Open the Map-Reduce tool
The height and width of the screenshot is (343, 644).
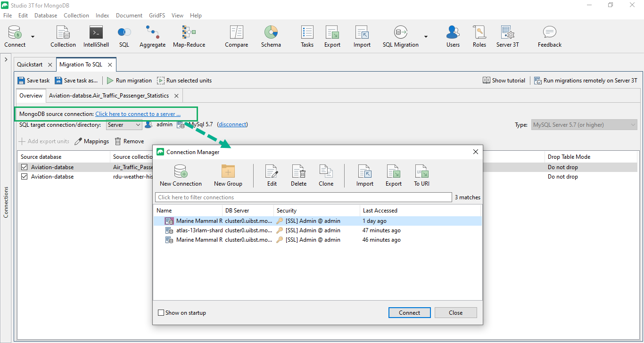[189, 37]
